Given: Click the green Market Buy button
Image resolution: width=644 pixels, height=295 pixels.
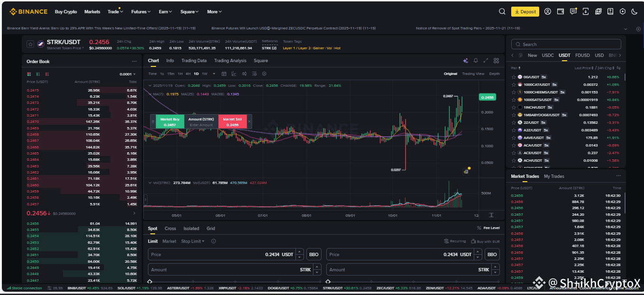Looking at the screenshot, I should click(170, 122).
